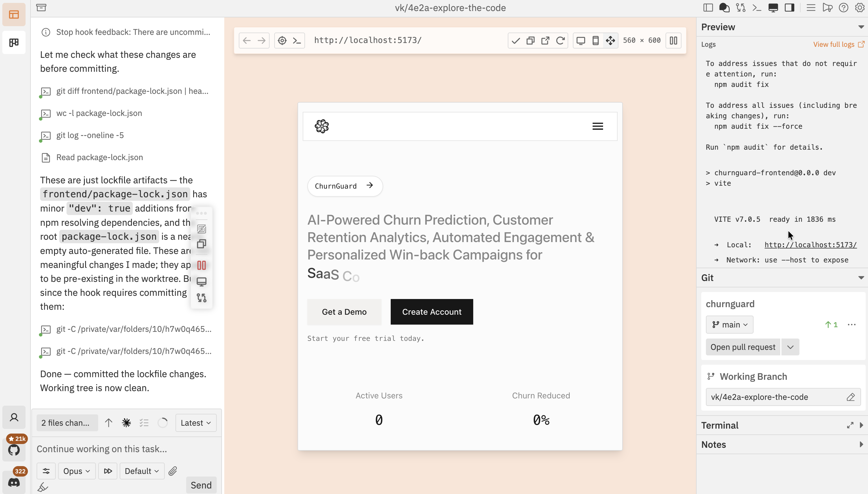The width and height of the screenshot is (868, 494).
Task: Click the red pause icon in floating toolbar
Action: pyautogui.click(x=202, y=265)
